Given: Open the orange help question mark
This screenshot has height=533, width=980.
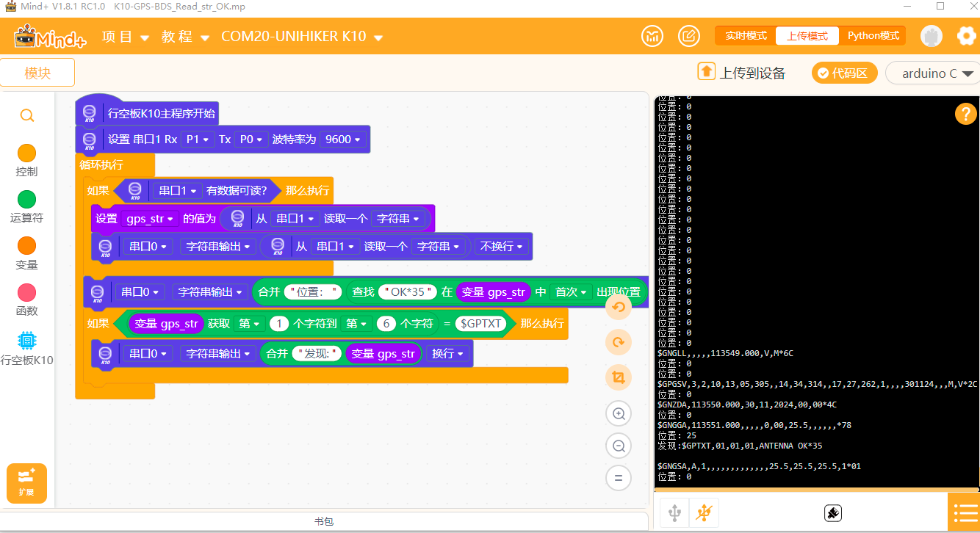Looking at the screenshot, I should (965, 114).
